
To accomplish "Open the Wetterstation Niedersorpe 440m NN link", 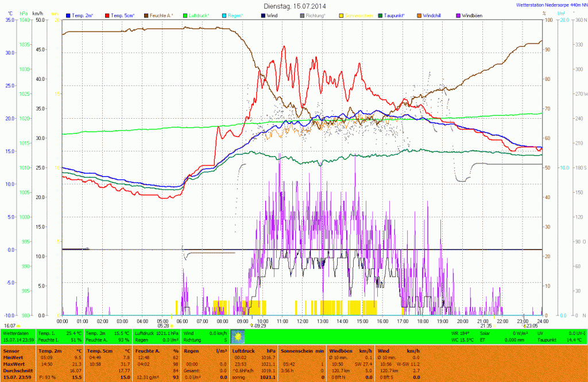I will 551,5.
